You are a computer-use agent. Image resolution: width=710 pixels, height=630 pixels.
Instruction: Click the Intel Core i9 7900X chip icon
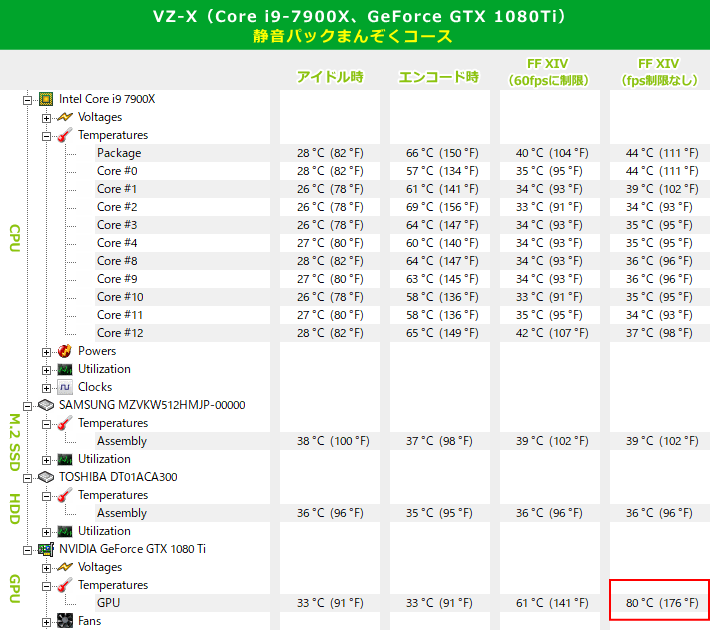(46, 99)
